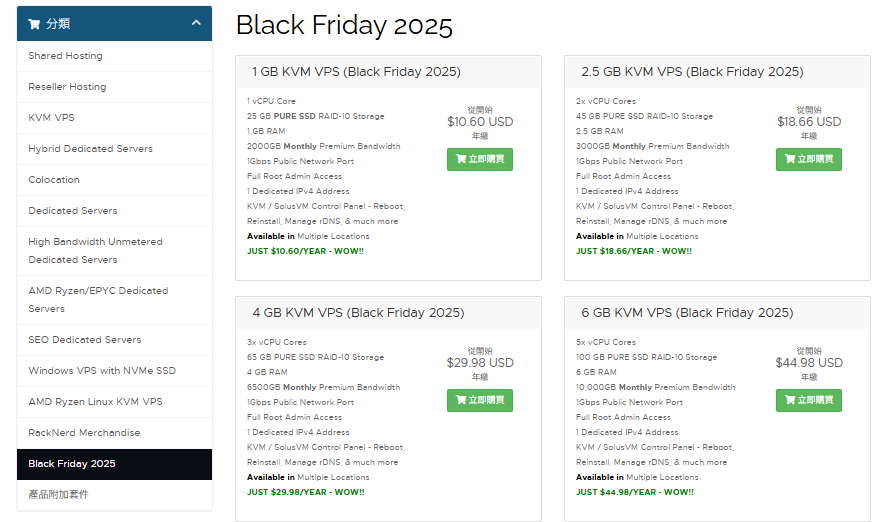The height and width of the screenshot is (522, 878).
Task: Open High Bandwidth Unmetered Dedicated Servers
Action: [x=95, y=250]
